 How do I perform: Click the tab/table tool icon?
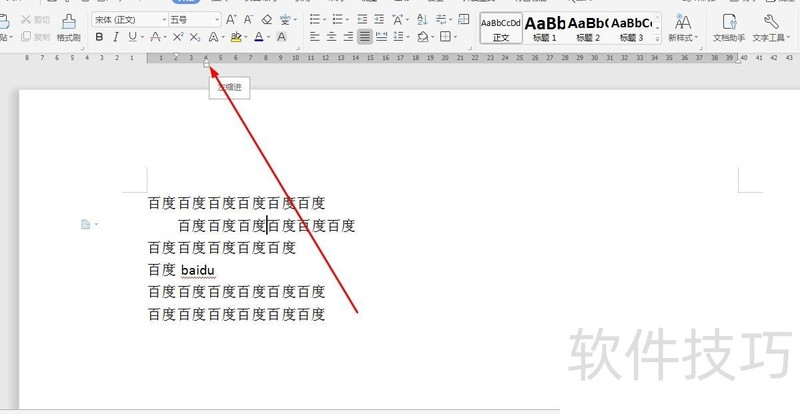464,20
